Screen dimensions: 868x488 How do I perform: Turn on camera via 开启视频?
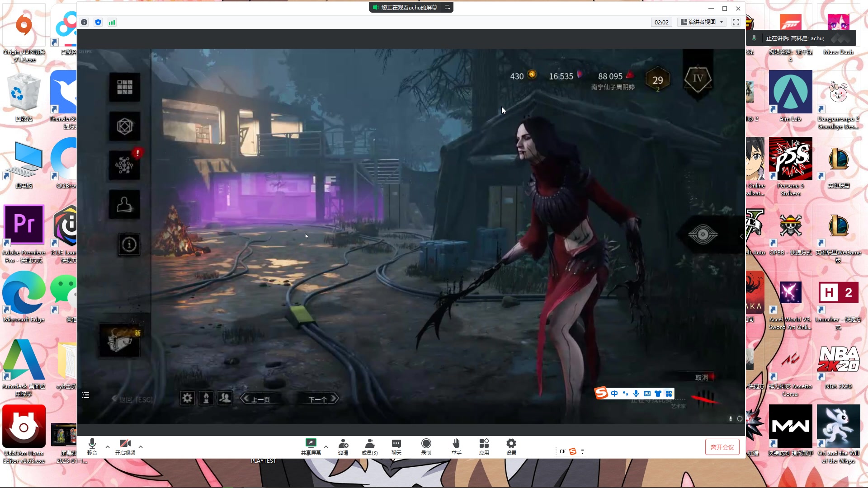[125, 446]
